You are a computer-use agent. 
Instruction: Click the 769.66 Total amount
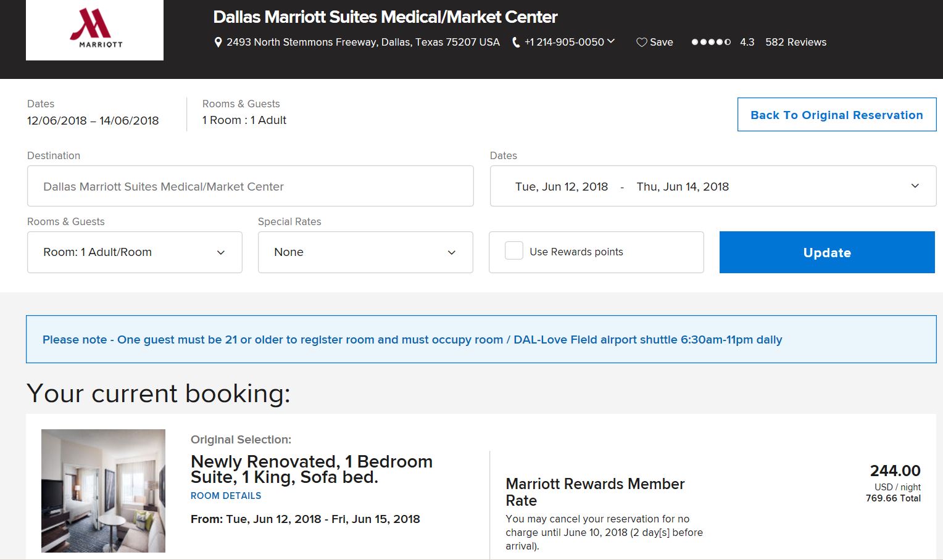(893, 498)
